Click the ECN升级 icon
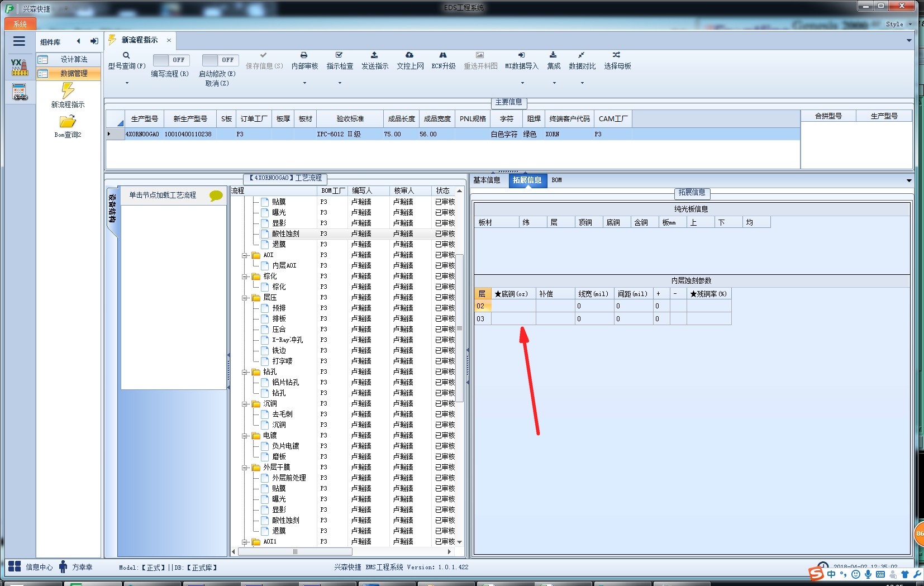Image resolution: width=924 pixels, height=586 pixels. click(x=443, y=55)
